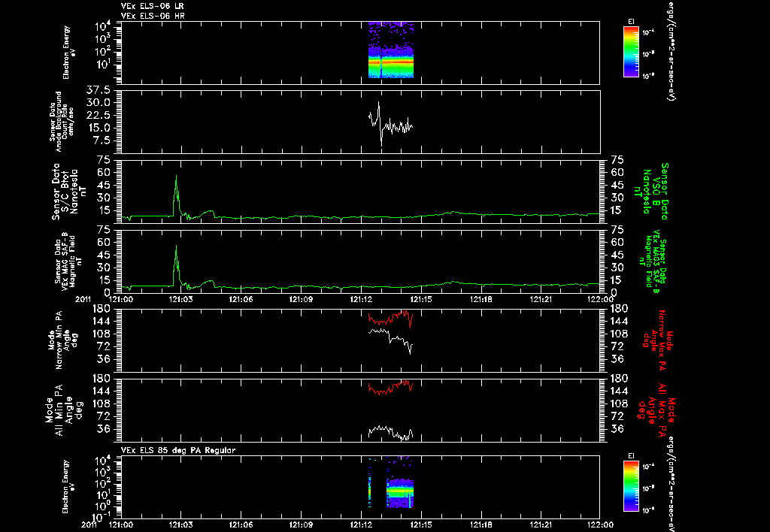Click the '7.5' count rate tick label

(102, 141)
